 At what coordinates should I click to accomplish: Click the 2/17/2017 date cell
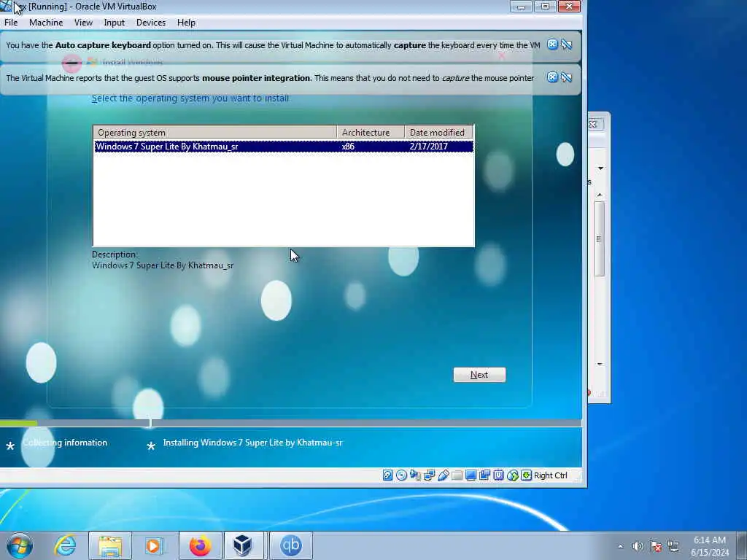[x=429, y=146]
